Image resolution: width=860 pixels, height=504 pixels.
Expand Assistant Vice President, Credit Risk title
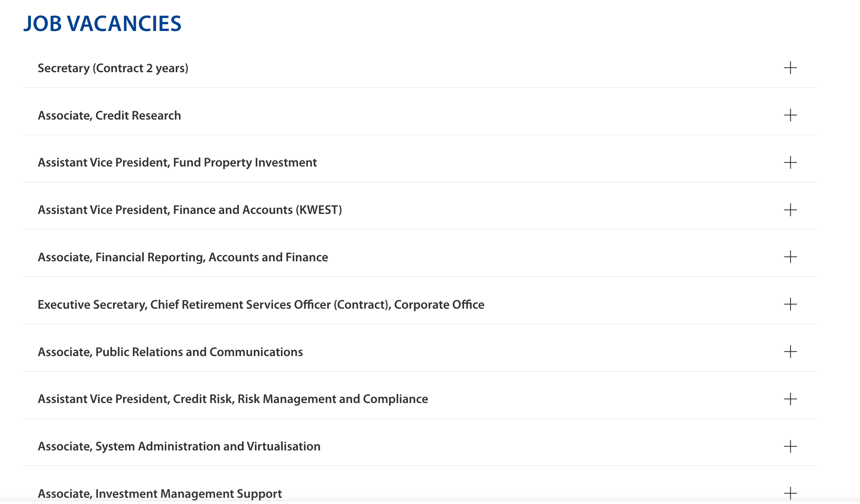[232, 399]
